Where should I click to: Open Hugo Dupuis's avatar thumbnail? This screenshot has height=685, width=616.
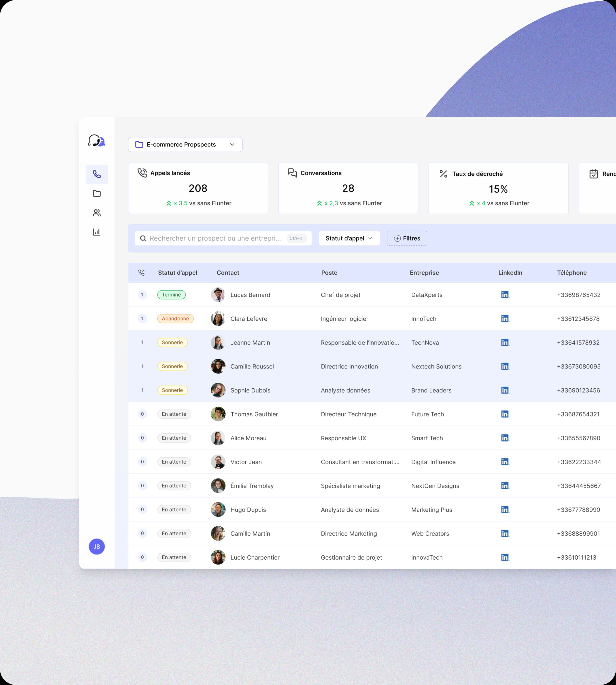pos(218,509)
